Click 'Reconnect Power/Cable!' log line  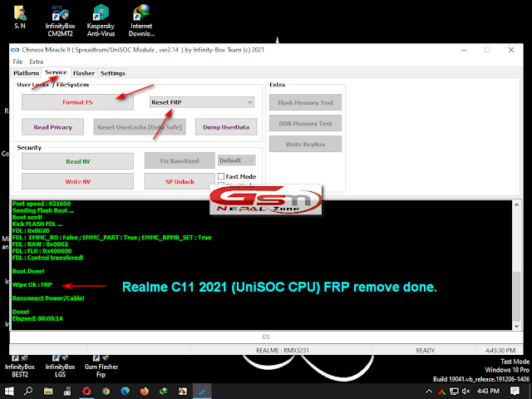48,298
